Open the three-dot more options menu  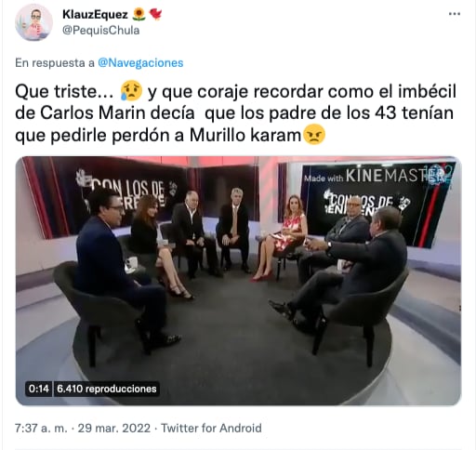tap(455, 14)
